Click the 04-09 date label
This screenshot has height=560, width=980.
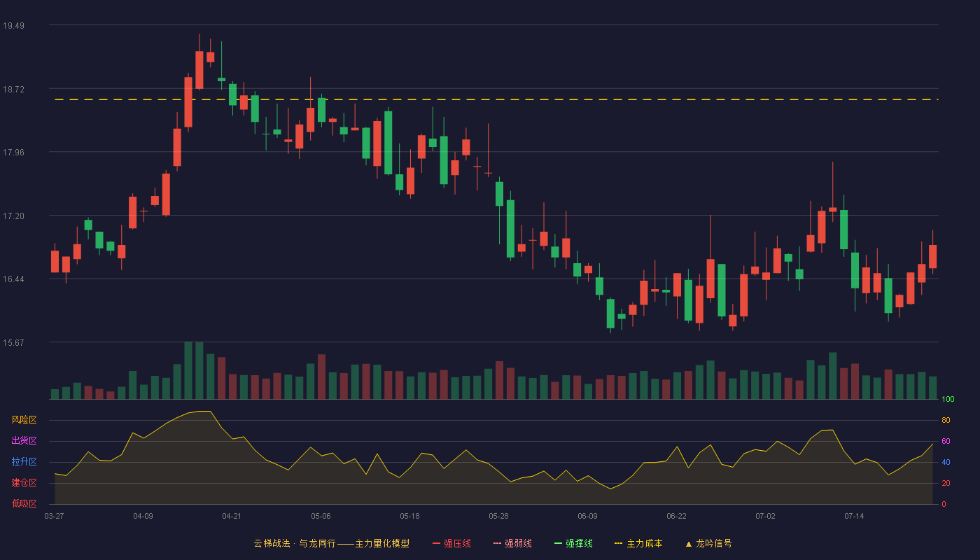pos(143,516)
